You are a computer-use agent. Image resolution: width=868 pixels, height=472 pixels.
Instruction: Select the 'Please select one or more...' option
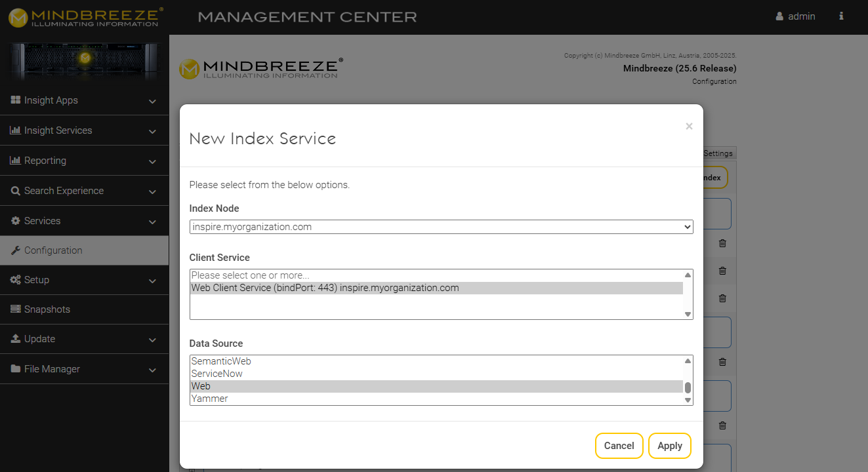436,275
